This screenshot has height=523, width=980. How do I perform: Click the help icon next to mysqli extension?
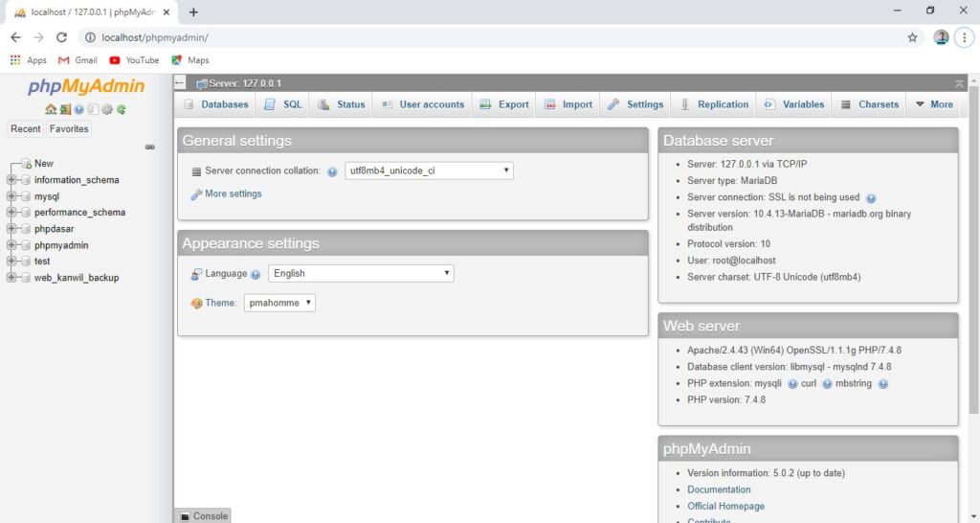(792, 383)
